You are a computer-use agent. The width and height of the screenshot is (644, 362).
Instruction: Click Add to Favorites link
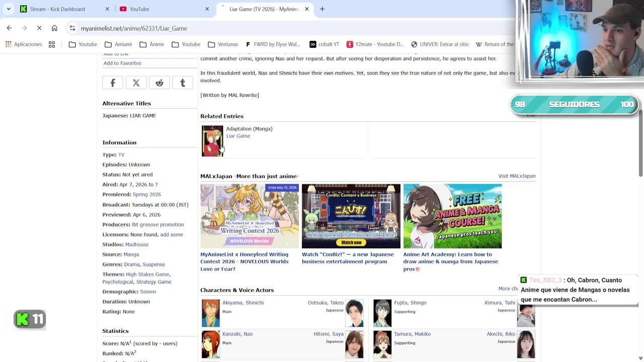122,63
